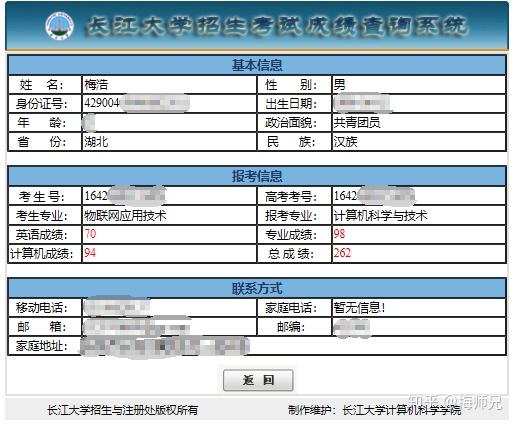Screen dimensions: 516x425
Task: Click the footer 长江大学招生与注册处版权所有
Action: (123, 410)
